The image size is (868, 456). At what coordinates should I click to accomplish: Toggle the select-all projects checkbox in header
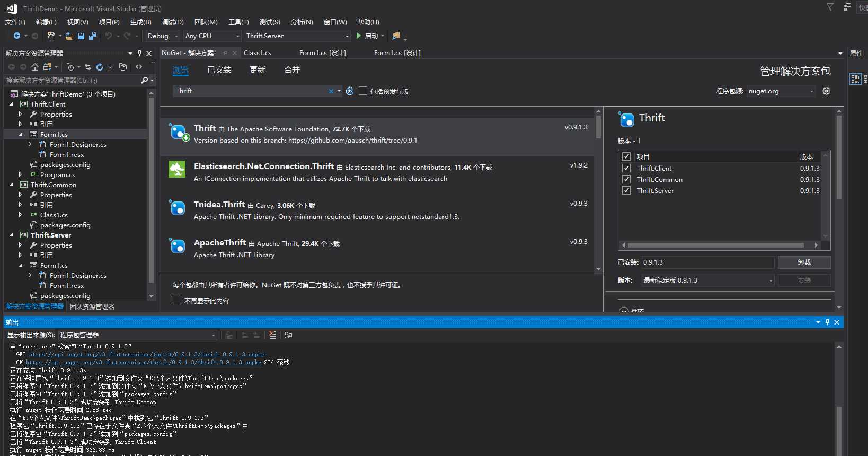[626, 156]
